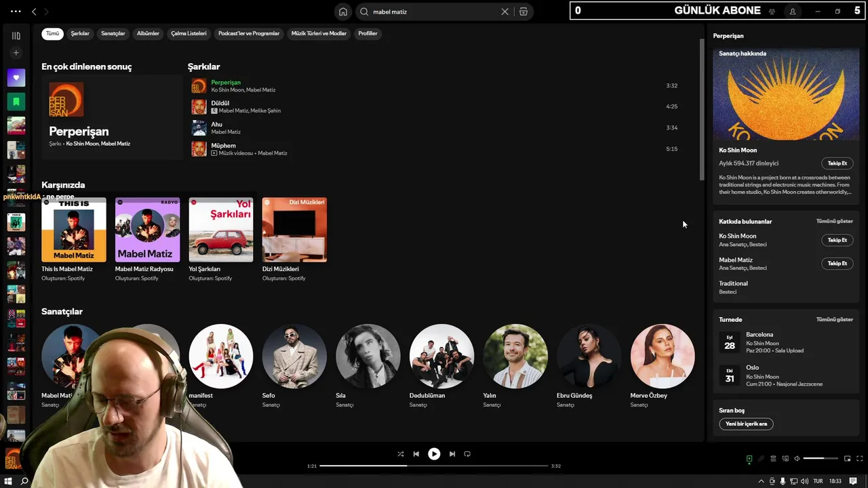Select Müzik Türleri ve Modlar tab
This screenshot has width=868, height=488.
coord(319,33)
